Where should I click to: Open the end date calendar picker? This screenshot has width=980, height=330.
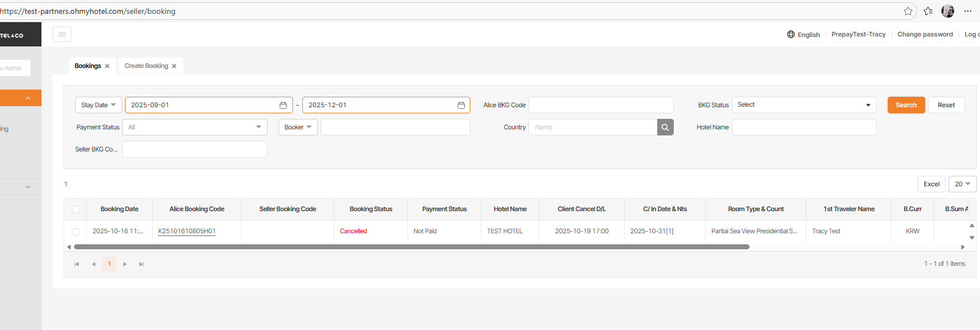(461, 105)
